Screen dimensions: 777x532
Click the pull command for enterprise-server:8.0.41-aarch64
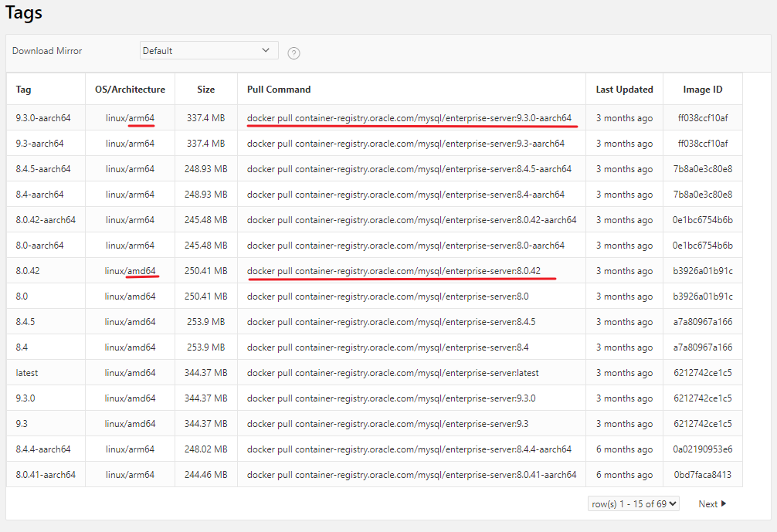(412, 475)
